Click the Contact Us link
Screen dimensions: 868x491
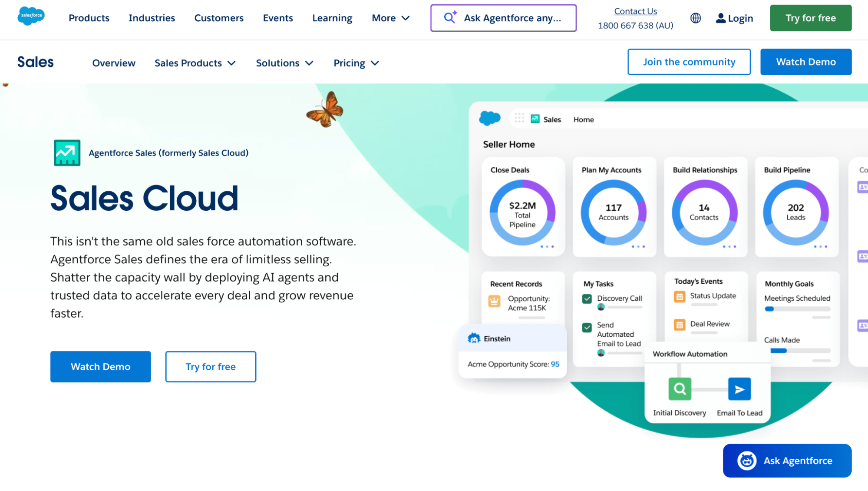(635, 11)
